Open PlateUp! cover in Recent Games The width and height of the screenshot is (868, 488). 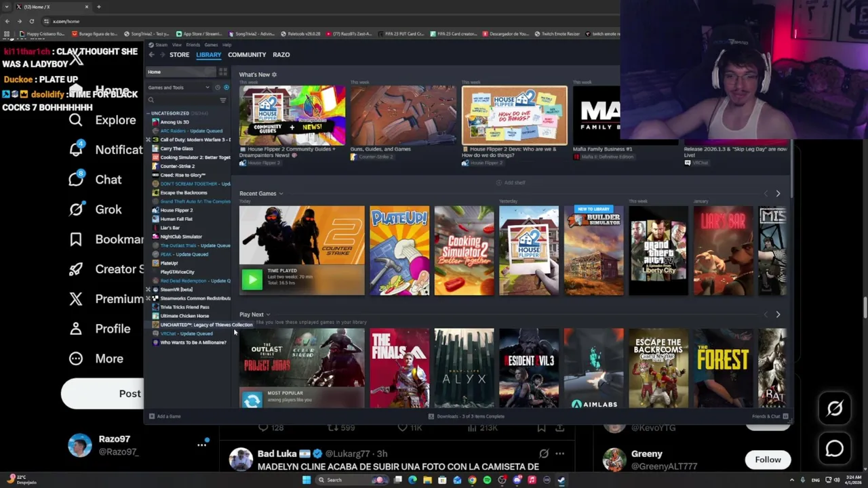click(x=399, y=251)
